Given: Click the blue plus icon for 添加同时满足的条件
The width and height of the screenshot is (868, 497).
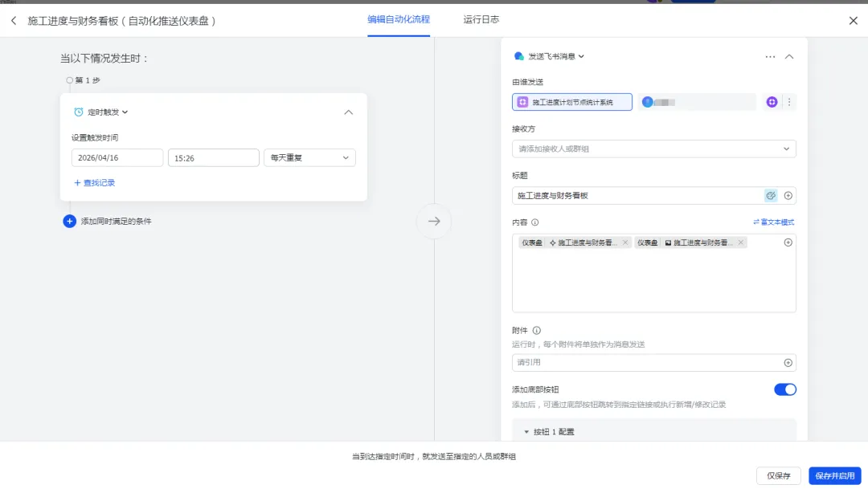Looking at the screenshot, I should coord(69,221).
